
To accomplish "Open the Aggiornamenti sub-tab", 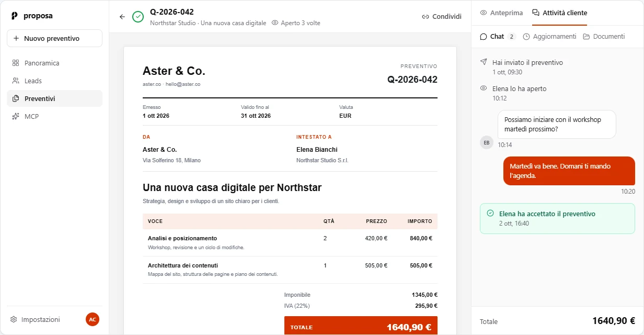I will (549, 37).
